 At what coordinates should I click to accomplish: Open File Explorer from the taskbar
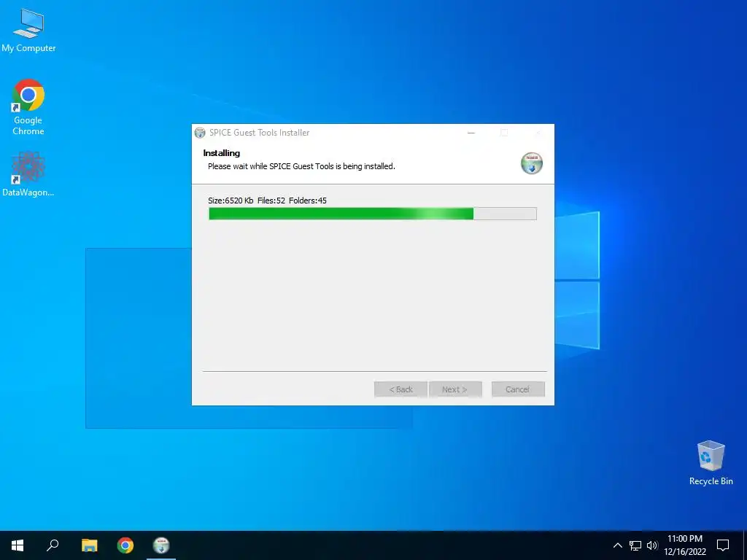pos(89,545)
